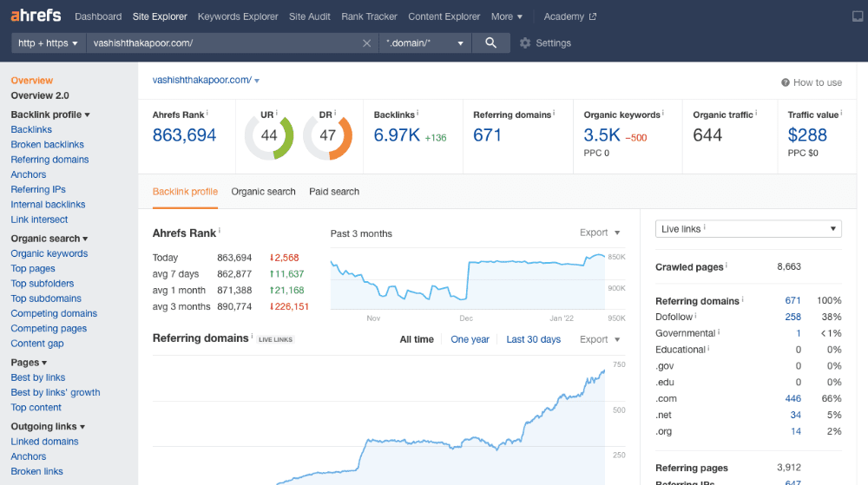Open Content gap report
This screenshot has height=485, width=868.
[x=37, y=343]
